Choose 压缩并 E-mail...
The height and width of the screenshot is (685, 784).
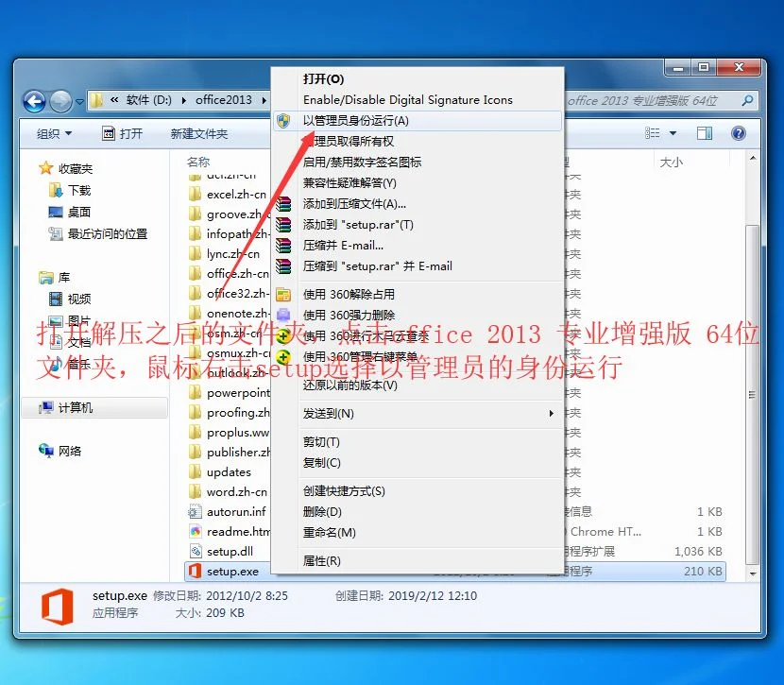point(418,246)
